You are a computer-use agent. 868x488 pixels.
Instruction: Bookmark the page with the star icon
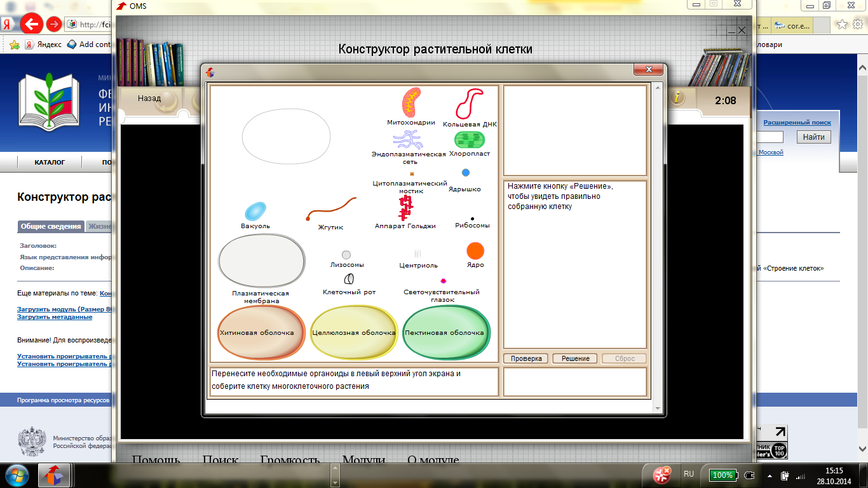coord(842,24)
